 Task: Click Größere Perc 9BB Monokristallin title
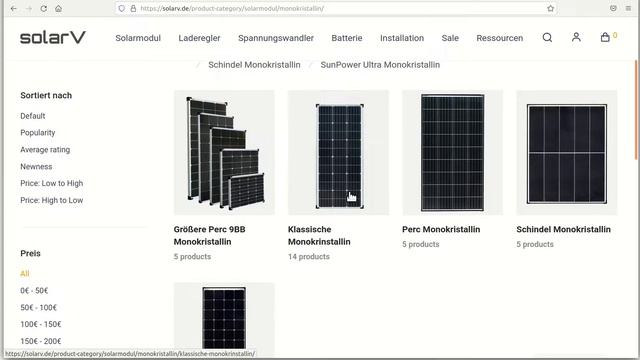tap(209, 236)
